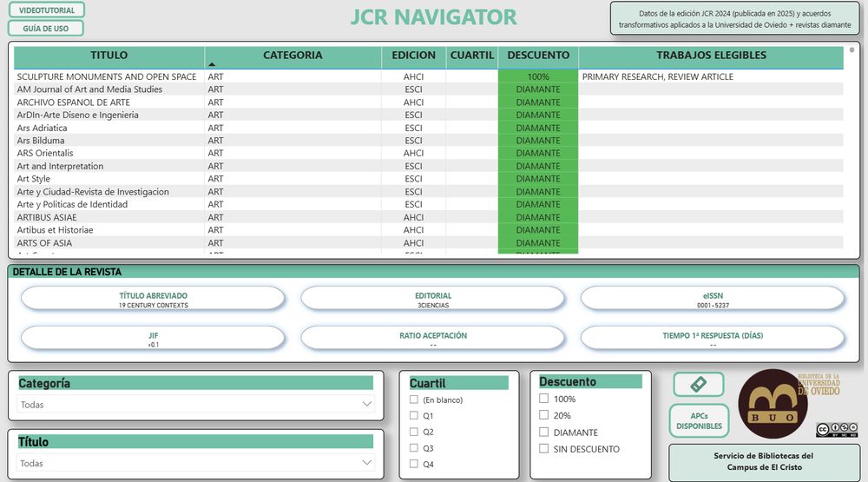Image resolution: width=868 pixels, height=482 pixels.
Task: Select row ARCHIVO ESPANOL DE ARTE
Action: coord(429,102)
